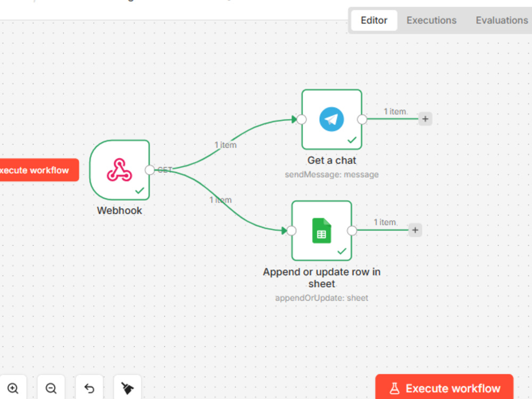Click the success checkmark on Telegram node
The height and width of the screenshot is (399, 532).
[x=352, y=140]
